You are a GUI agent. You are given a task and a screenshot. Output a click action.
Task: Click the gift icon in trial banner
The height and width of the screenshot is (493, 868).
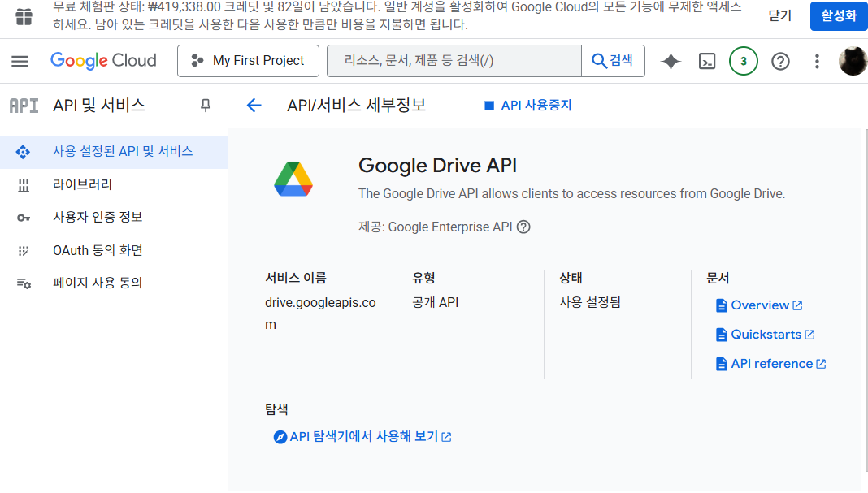click(24, 16)
